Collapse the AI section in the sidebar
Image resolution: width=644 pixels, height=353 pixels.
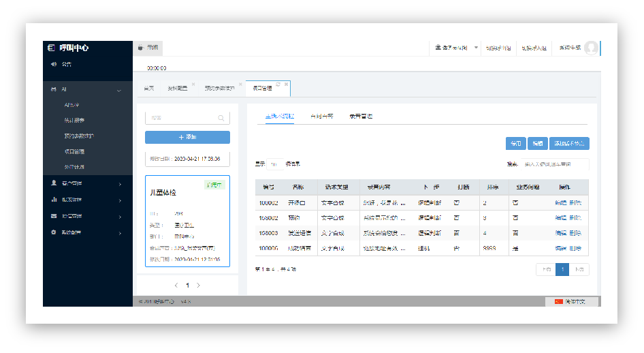click(x=119, y=90)
